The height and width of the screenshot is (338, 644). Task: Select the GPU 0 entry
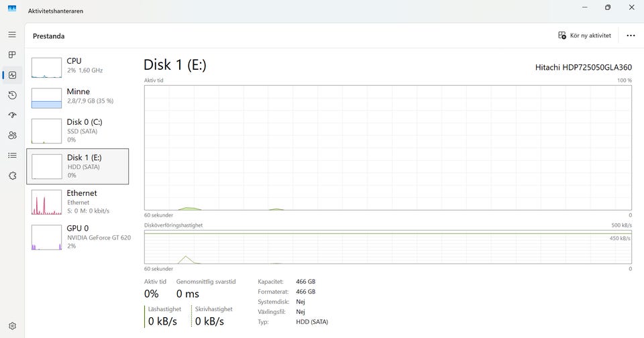pyautogui.click(x=78, y=237)
